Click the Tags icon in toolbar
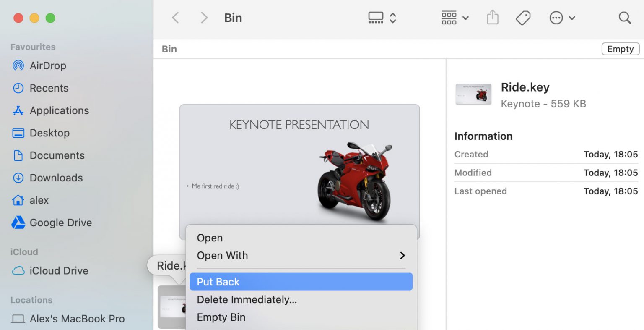The width and height of the screenshot is (644, 330). (x=523, y=18)
